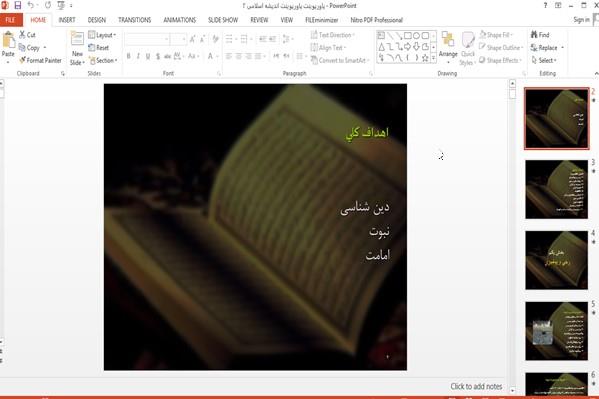599x399 pixels.
Task: Switch to the DESIGN tab
Action: (x=97, y=20)
